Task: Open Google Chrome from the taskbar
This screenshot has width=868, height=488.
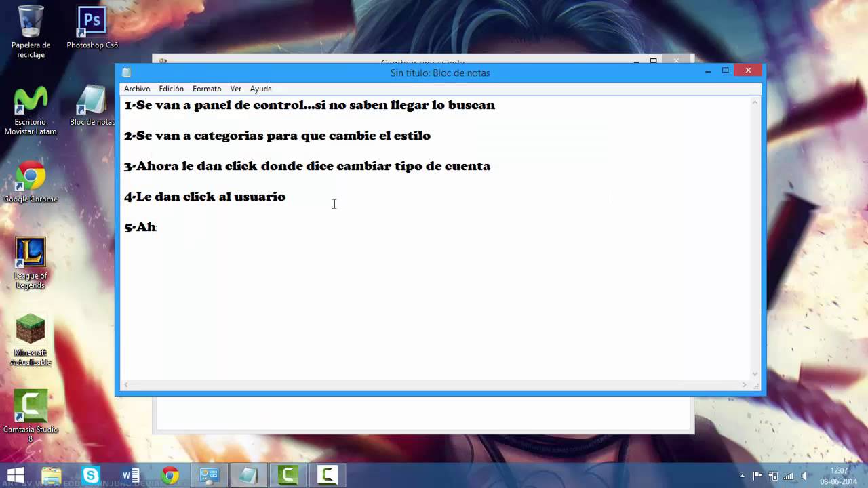Action: (x=170, y=475)
